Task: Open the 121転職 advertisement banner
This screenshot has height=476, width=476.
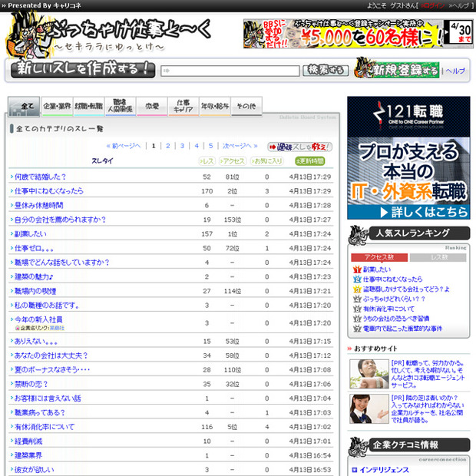Action: coord(408,158)
